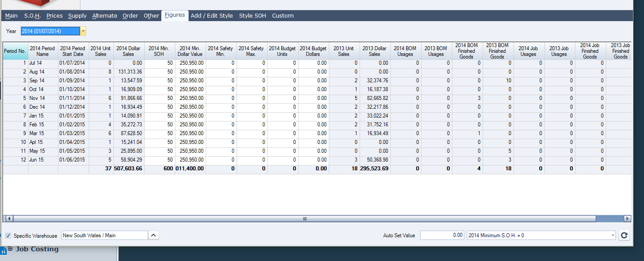Image resolution: width=644 pixels, height=261 pixels.
Task: Switch to the Style SOH tab
Action: click(252, 16)
